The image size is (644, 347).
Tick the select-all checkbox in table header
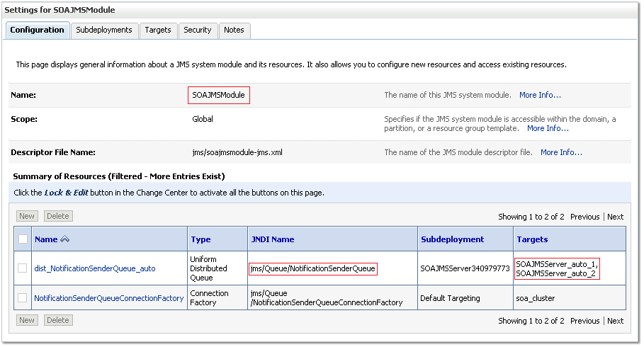pyautogui.click(x=23, y=239)
